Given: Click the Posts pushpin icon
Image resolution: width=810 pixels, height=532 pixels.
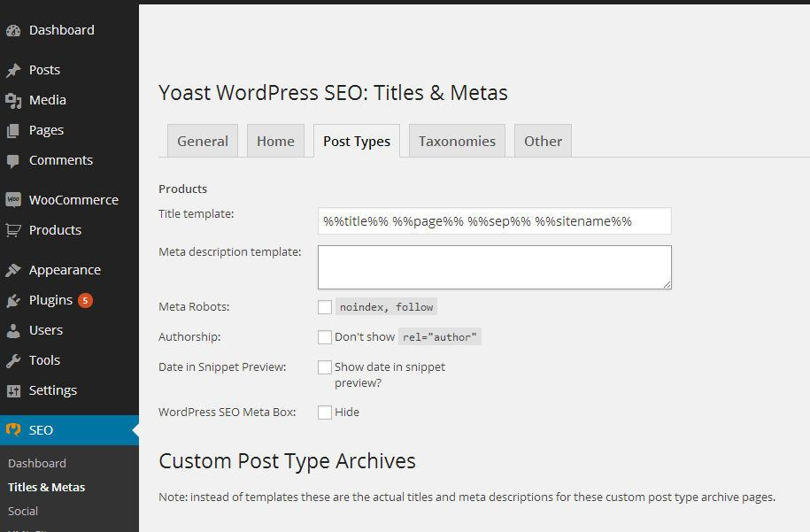Looking at the screenshot, I should (x=13, y=70).
